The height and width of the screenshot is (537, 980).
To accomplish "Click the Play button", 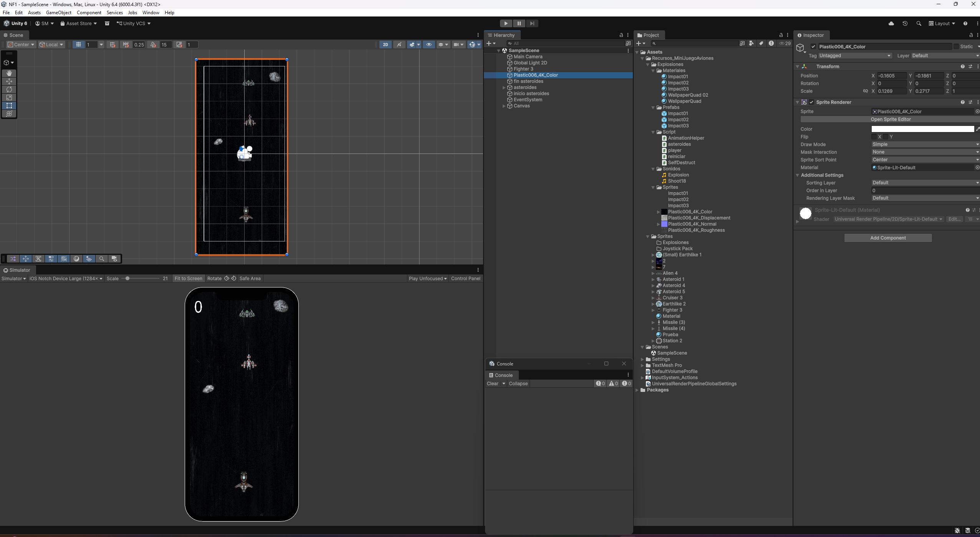I will pos(506,23).
